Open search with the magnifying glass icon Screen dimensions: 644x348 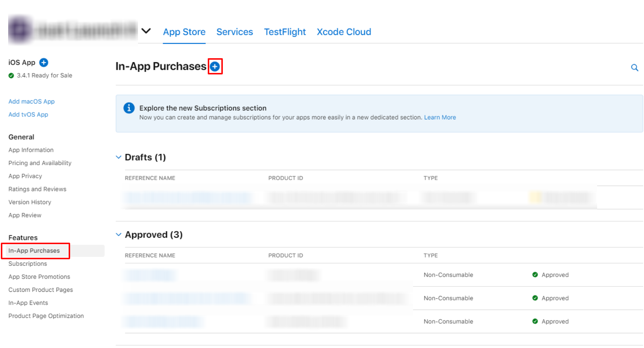pos(634,68)
